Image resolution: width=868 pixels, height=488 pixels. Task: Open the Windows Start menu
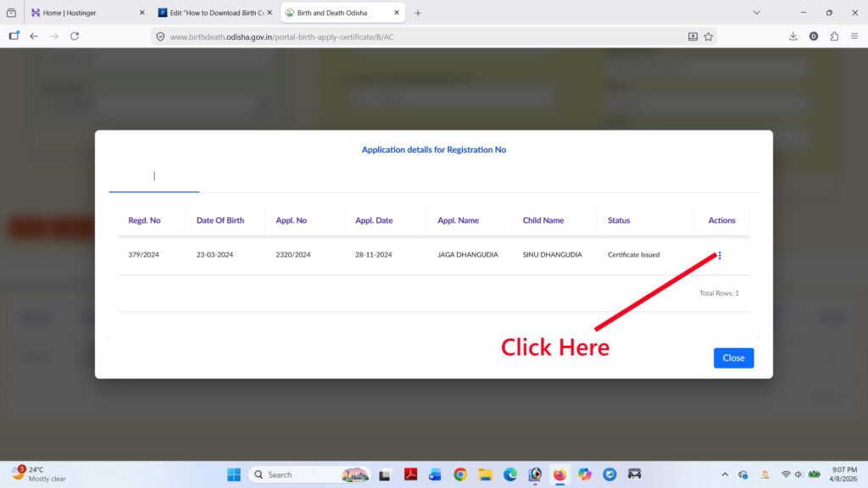pos(233,474)
